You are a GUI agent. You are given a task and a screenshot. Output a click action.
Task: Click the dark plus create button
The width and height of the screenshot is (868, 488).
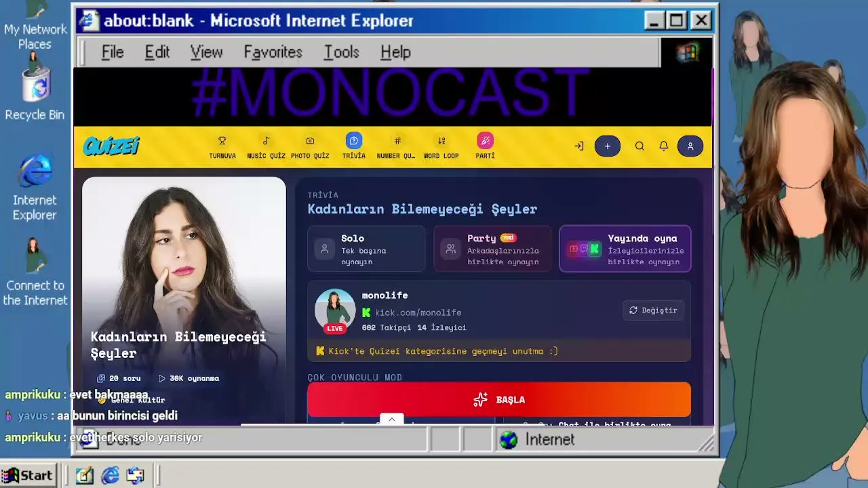pos(608,146)
